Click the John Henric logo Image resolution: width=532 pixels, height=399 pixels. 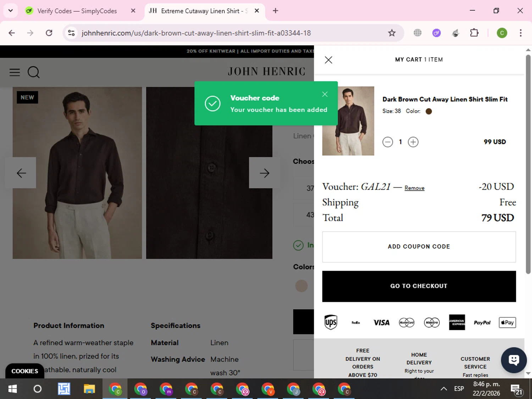pos(266,72)
